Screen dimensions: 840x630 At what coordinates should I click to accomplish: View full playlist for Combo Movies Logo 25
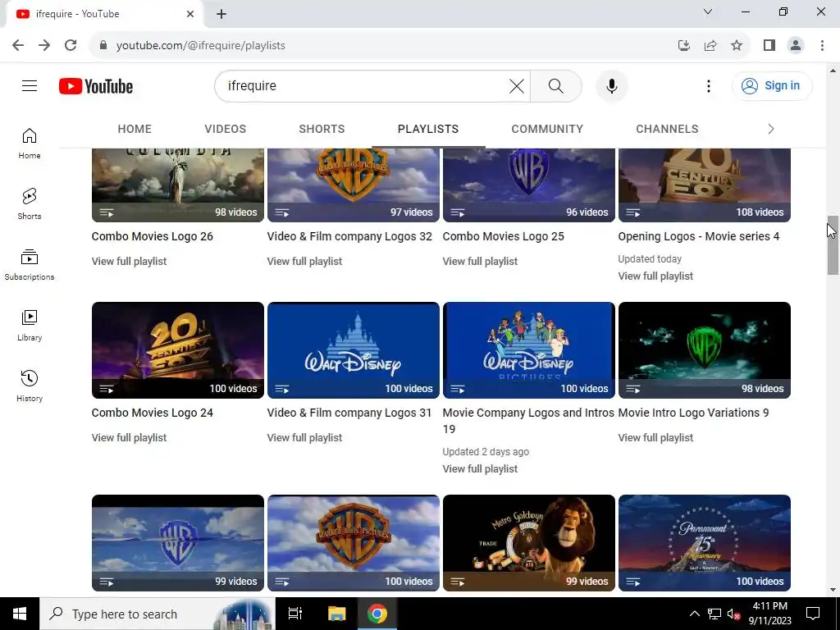(x=480, y=261)
